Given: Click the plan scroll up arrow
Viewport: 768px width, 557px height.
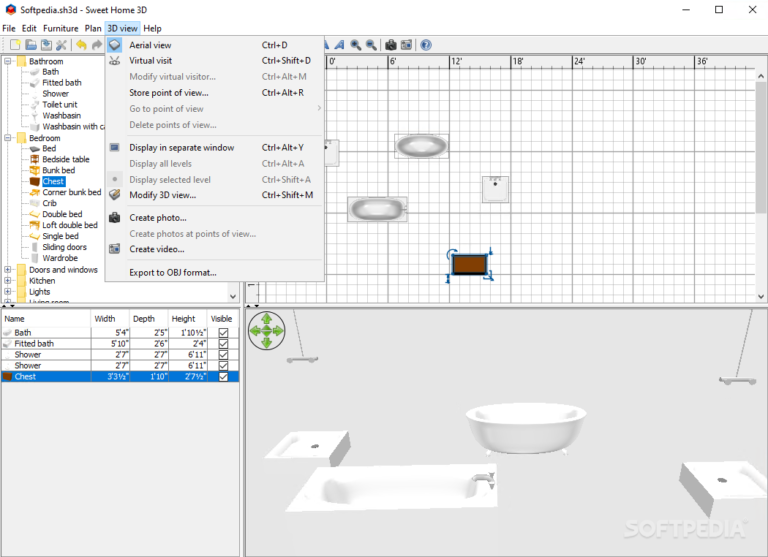Looking at the screenshot, I should [761, 76].
